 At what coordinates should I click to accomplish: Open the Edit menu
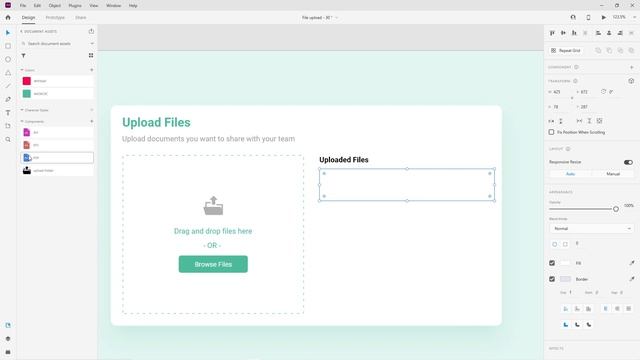click(37, 6)
